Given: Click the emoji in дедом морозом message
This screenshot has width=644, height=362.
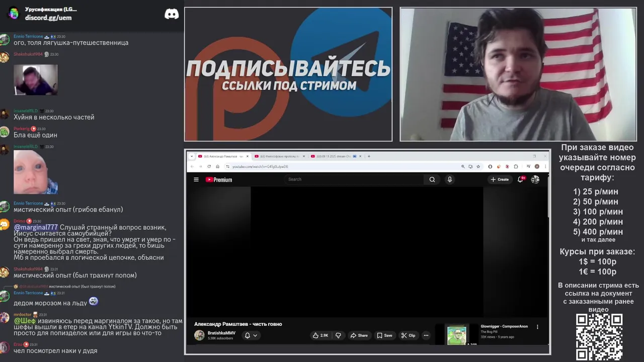Looking at the screenshot, I should (93, 302).
